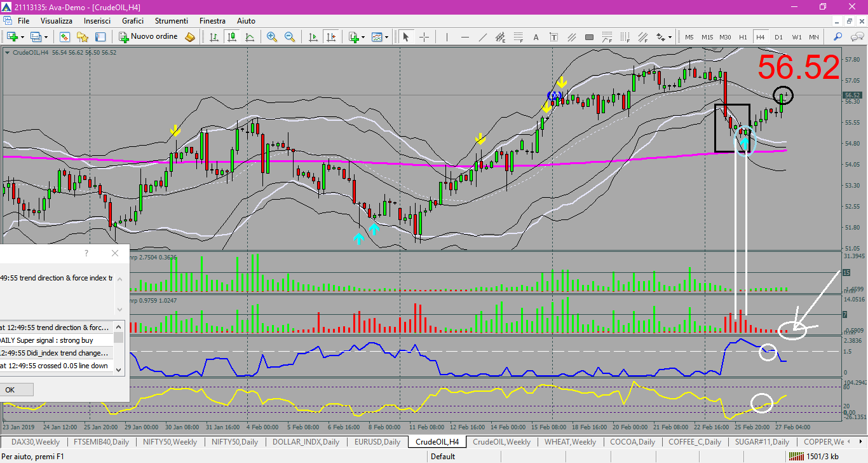This screenshot has width=868, height=463.
Task: Open the search magnifier icon
Action: [x=838, y=37]
